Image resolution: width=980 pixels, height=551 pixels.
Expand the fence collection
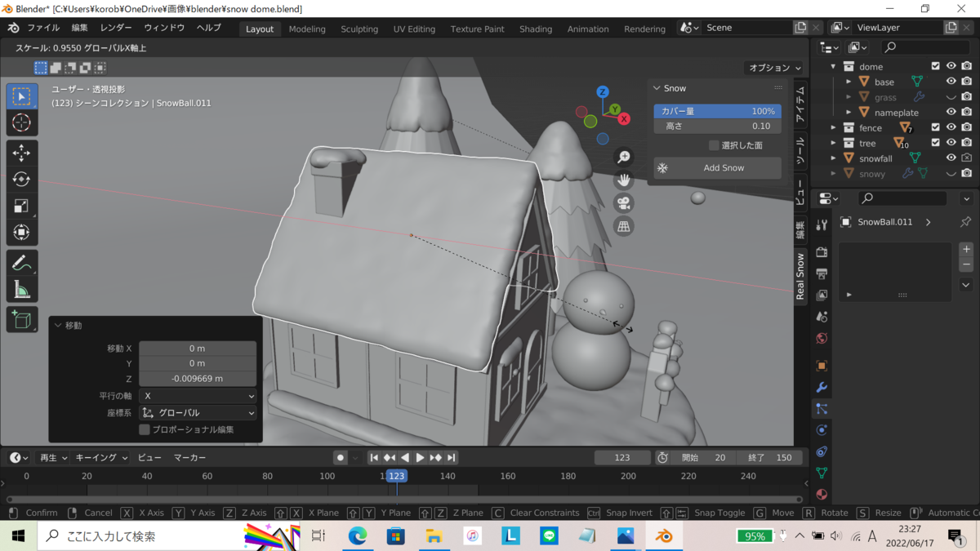click(833, 127)
